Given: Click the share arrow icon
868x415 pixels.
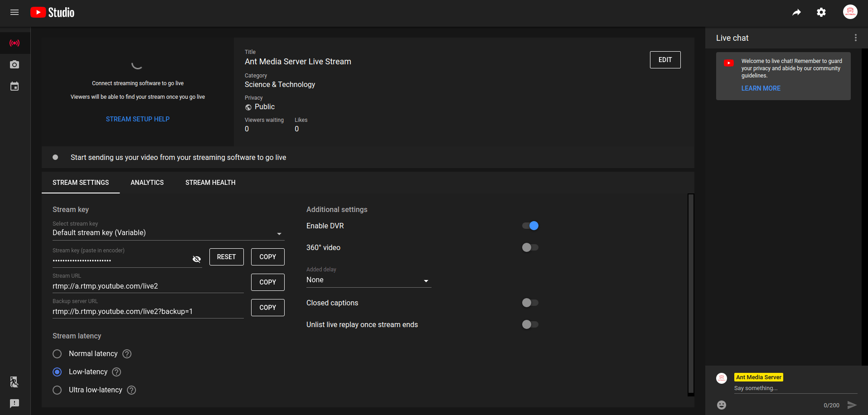Looking at the screenshot, I should (796, 12).
